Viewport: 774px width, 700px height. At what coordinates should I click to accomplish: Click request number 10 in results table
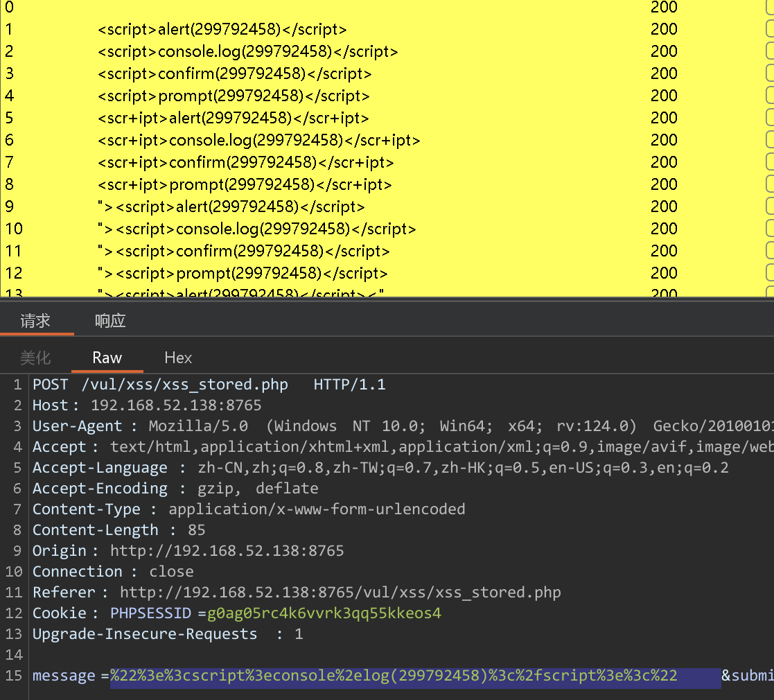pos(14,229)
